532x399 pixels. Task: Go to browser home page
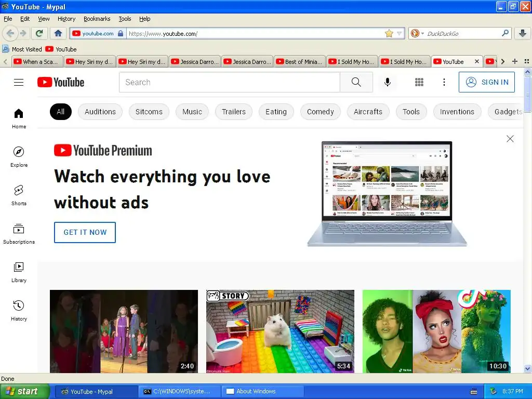tap(58, 33)
